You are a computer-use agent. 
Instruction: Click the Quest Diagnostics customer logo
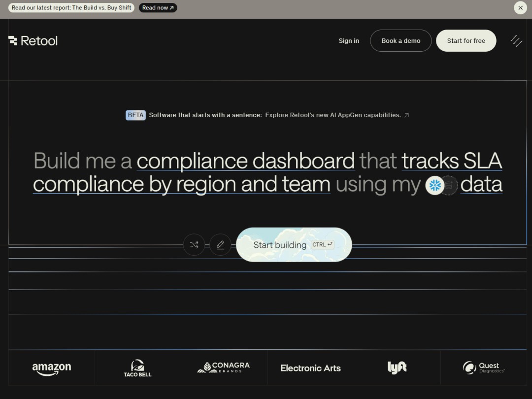[483, 367]
